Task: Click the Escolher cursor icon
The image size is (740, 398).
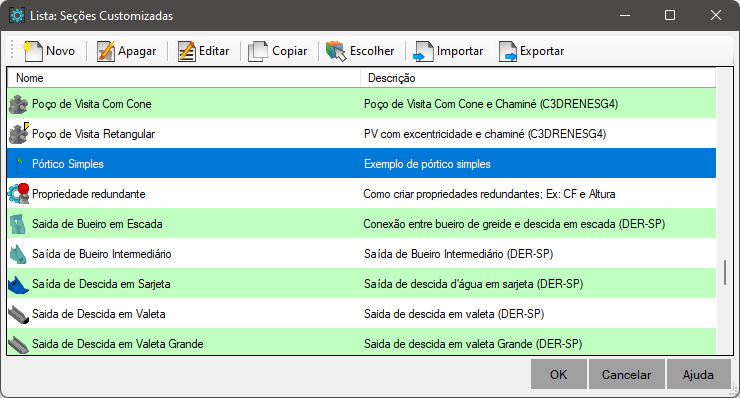Action: 336,51
